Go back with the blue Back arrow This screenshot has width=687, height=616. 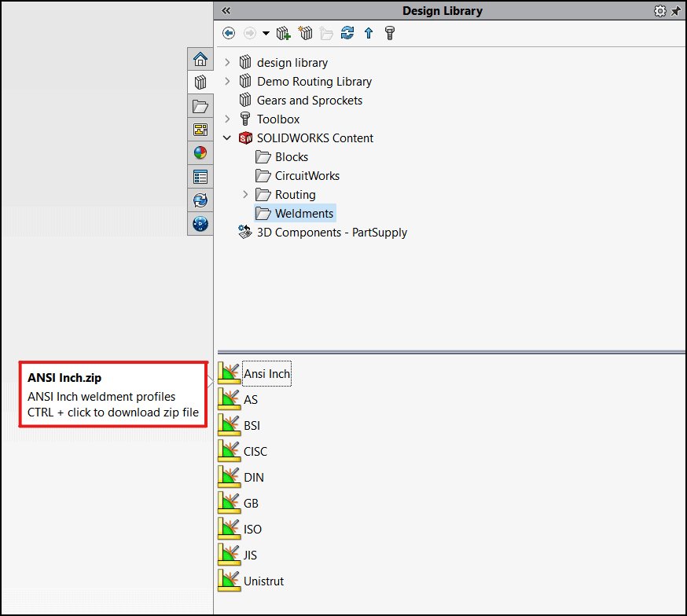(x=228, y=33)
